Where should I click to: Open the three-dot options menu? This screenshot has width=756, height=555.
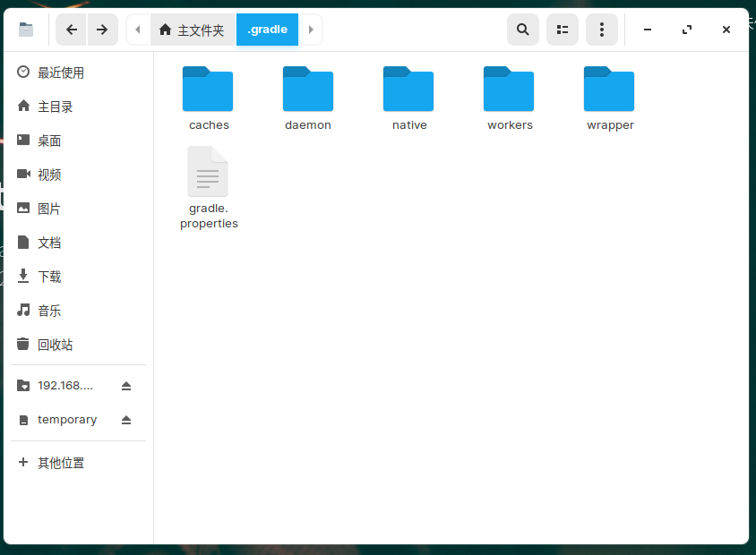[602, 30]
